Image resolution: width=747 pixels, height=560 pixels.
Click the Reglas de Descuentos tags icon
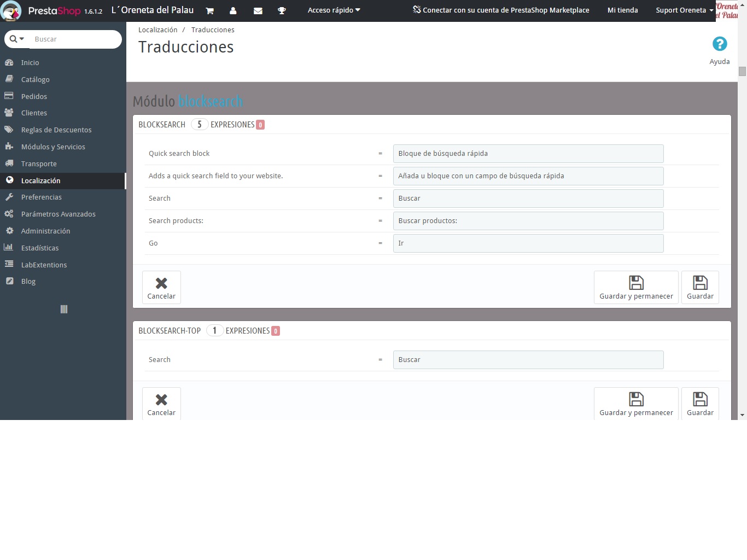(9, 130)
